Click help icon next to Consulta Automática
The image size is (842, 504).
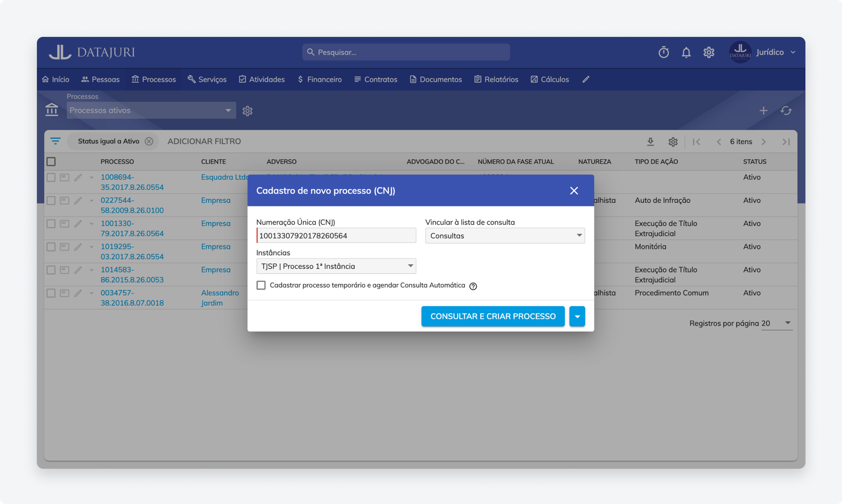[473, 286]
